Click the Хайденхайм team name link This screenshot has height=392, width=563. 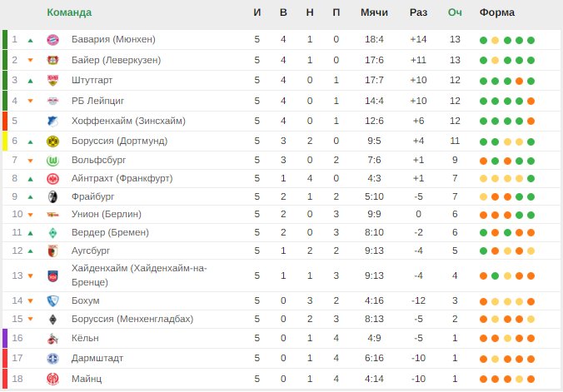139,275
